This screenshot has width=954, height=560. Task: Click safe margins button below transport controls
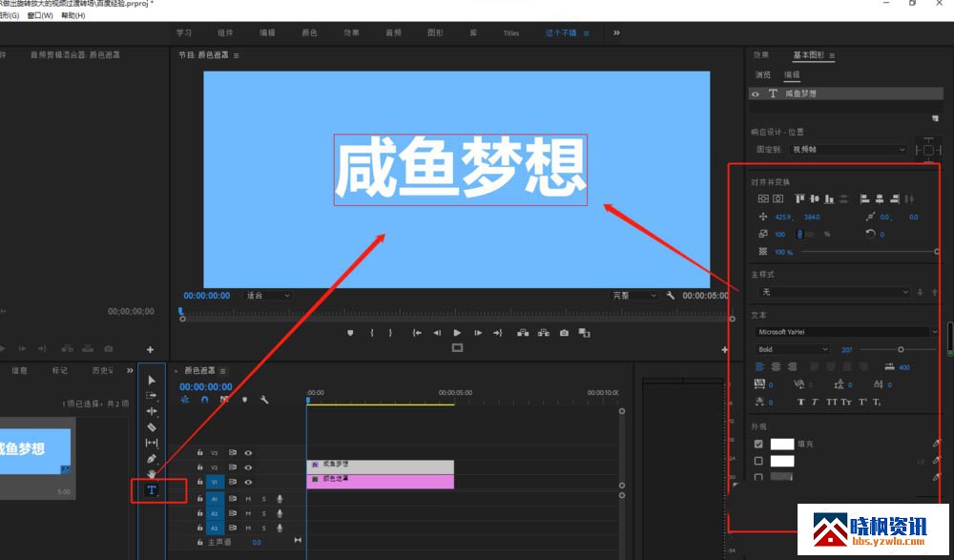[458, 347]
